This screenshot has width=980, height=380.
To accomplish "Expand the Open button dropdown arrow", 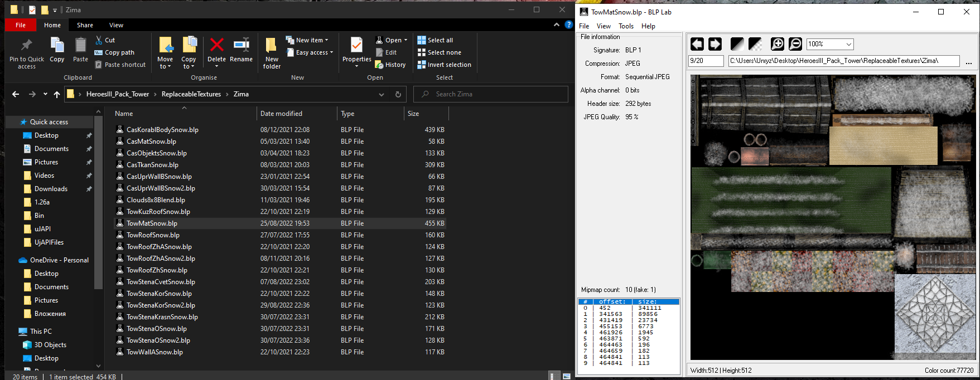I will pyautogui.click(x=405, y=40).
